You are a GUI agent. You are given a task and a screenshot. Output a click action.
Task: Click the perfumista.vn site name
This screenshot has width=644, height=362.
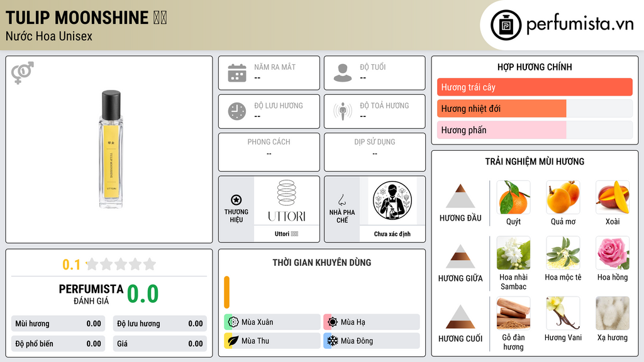(x=580, y=25)
